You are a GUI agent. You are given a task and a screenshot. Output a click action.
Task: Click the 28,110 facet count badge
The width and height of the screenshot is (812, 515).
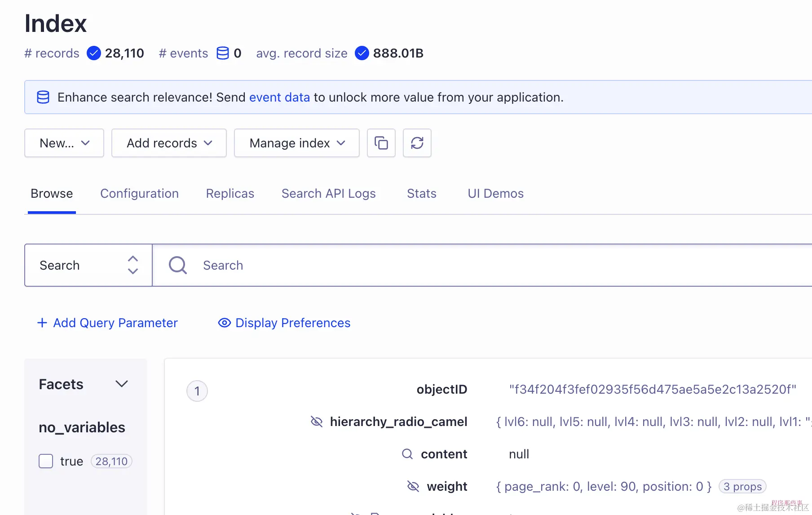click(x=111, y=461)
